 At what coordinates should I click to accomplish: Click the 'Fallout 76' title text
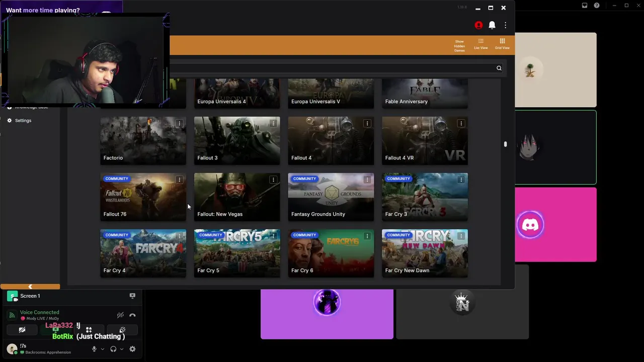(115, 214)
